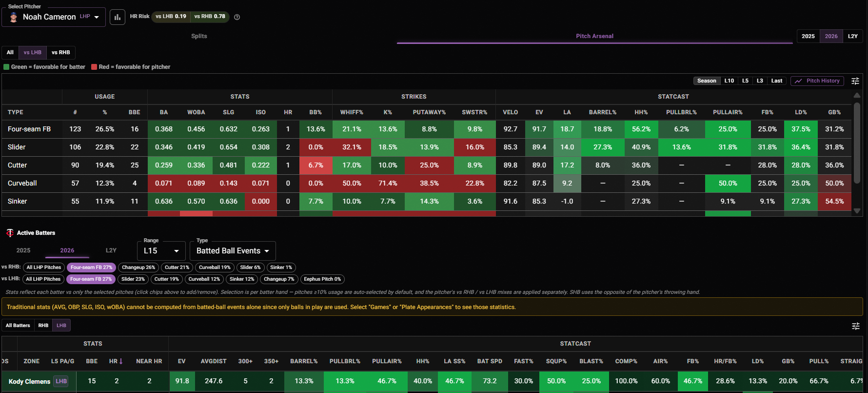
Task: Open the bar chart icon beside pitcher selector
Action: click(117, 17)
